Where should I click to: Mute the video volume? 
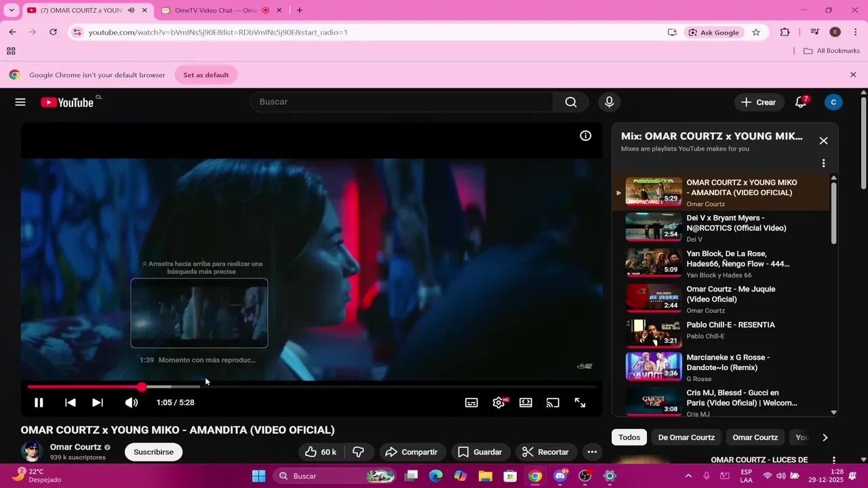pyautogui.click(x=132, y=403)
